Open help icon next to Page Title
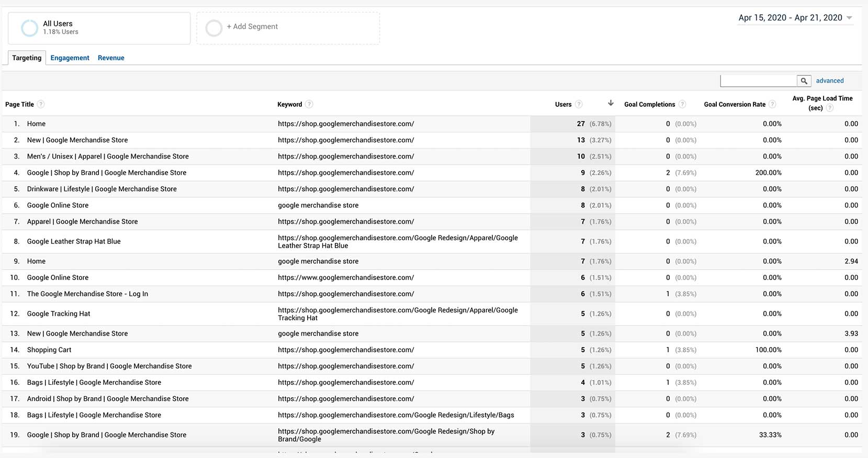 [x=41, y=104]
